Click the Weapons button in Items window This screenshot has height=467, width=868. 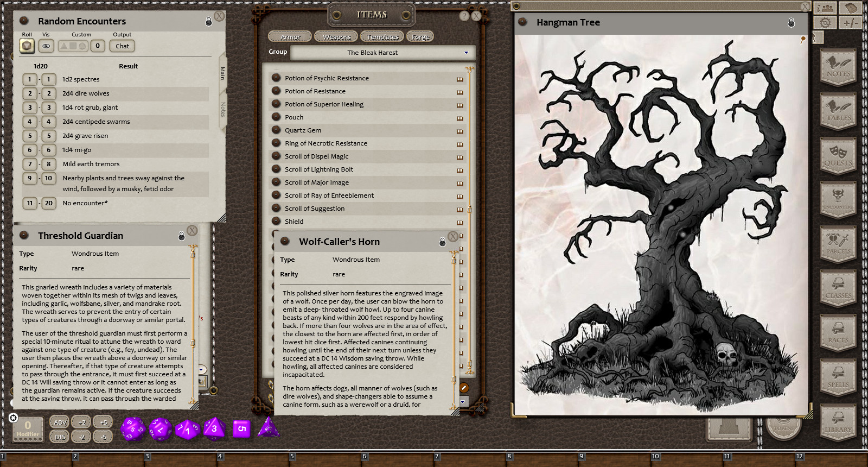coord(336,37)
